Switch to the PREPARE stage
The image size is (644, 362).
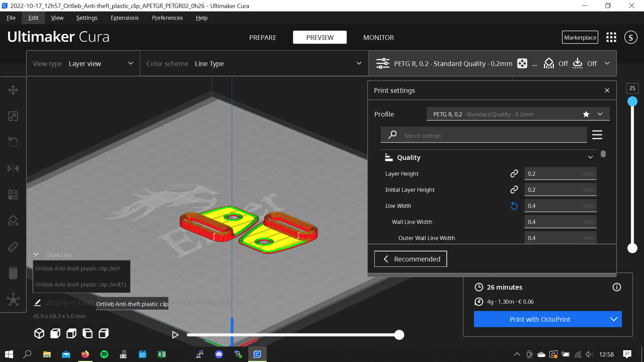coord(263,38)
